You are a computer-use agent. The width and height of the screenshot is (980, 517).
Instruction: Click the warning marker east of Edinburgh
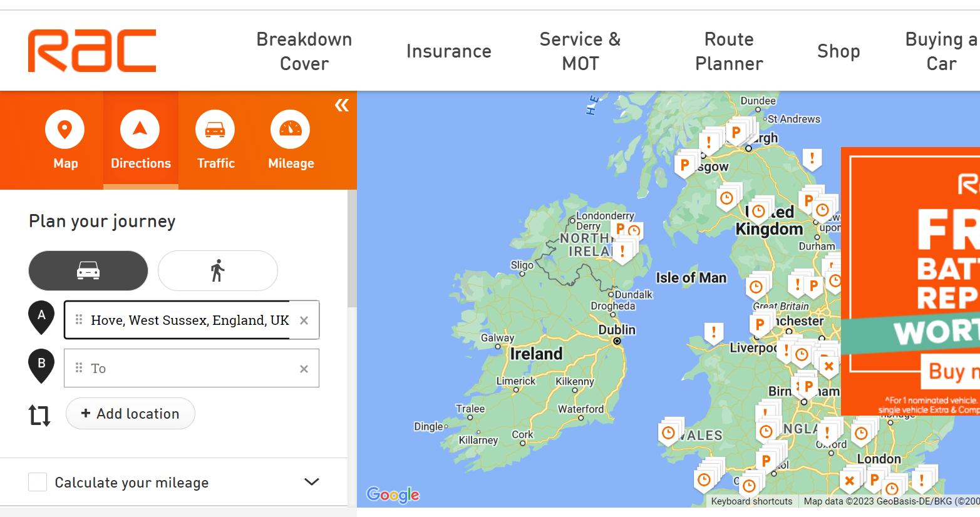pos(812,158)
